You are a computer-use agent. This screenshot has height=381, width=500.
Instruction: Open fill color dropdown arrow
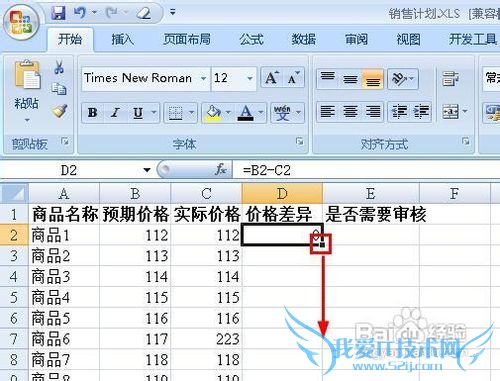[x=228, y=112]
